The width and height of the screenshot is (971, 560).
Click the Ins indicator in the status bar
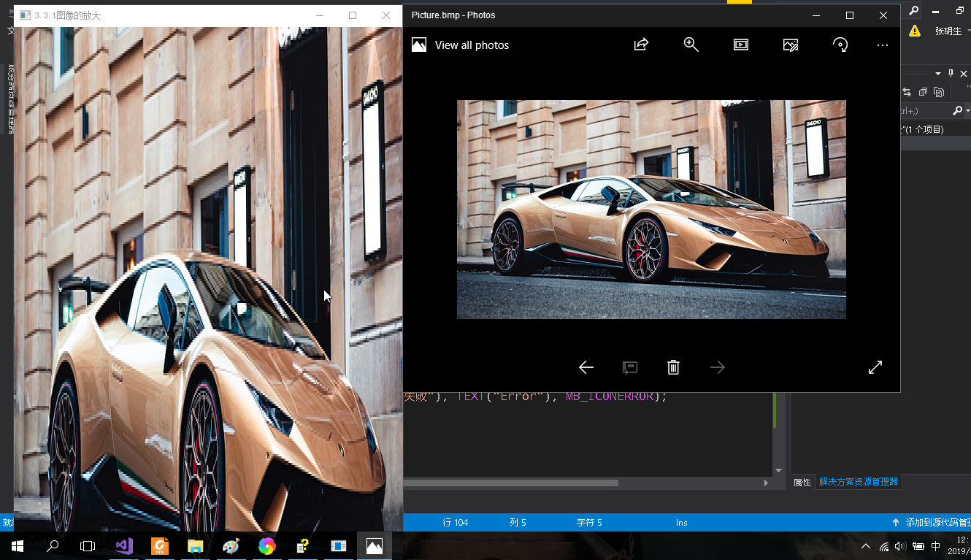point(682,523)
